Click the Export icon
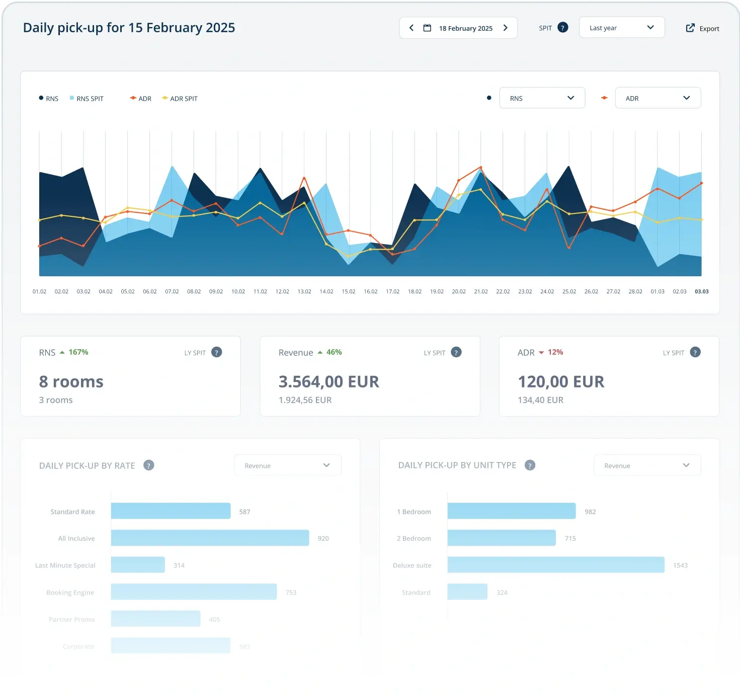Image resolution: width=740 pixels, height=700 pixels. click(690, 28)
